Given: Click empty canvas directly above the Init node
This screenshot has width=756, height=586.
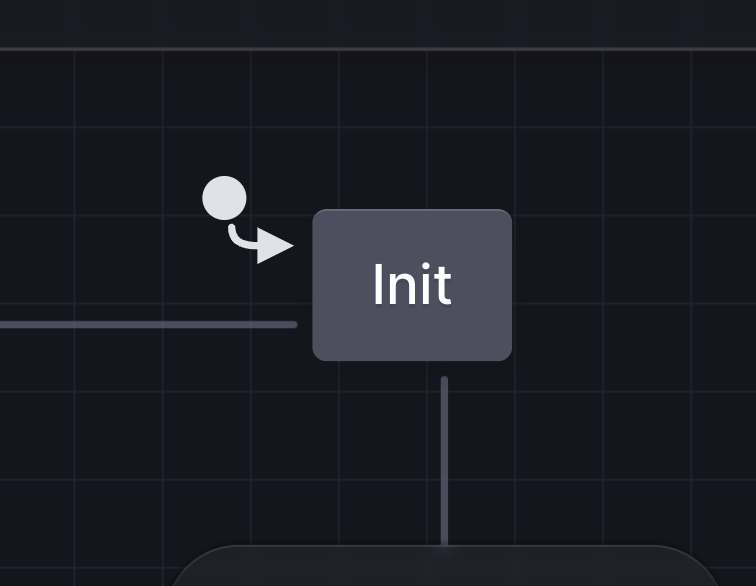Looking at the screenshot, I should point(412,130).
